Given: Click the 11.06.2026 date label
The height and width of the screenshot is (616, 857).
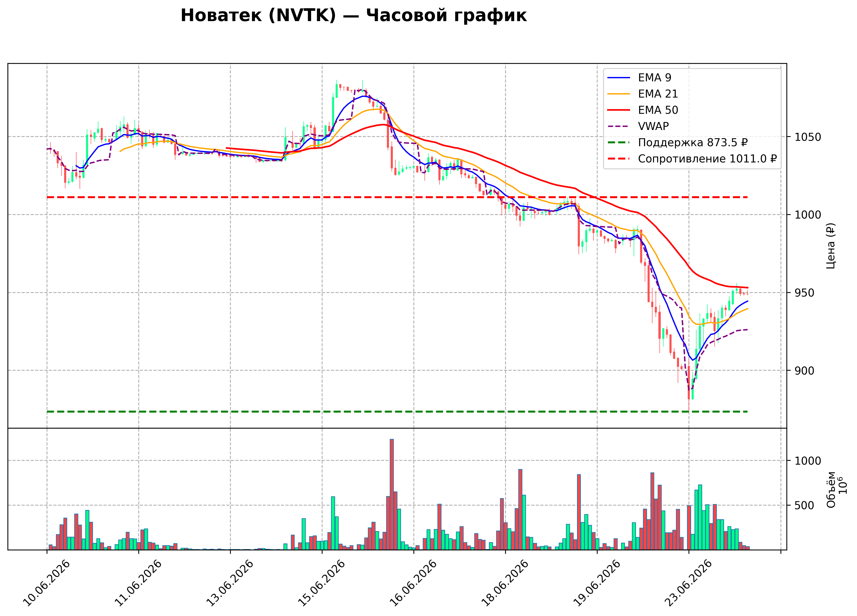Looking at the screenshot, I should pos(138,583).
